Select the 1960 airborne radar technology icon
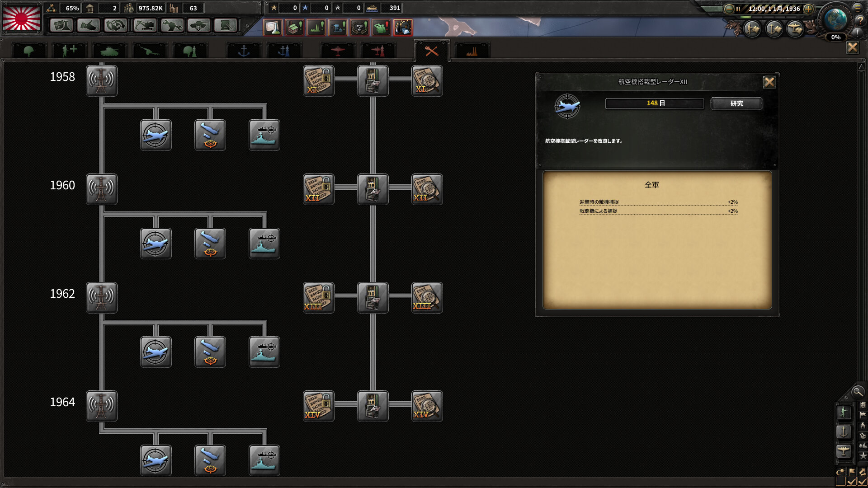Screen dimensions: 868x488 (x=156, y=244)
